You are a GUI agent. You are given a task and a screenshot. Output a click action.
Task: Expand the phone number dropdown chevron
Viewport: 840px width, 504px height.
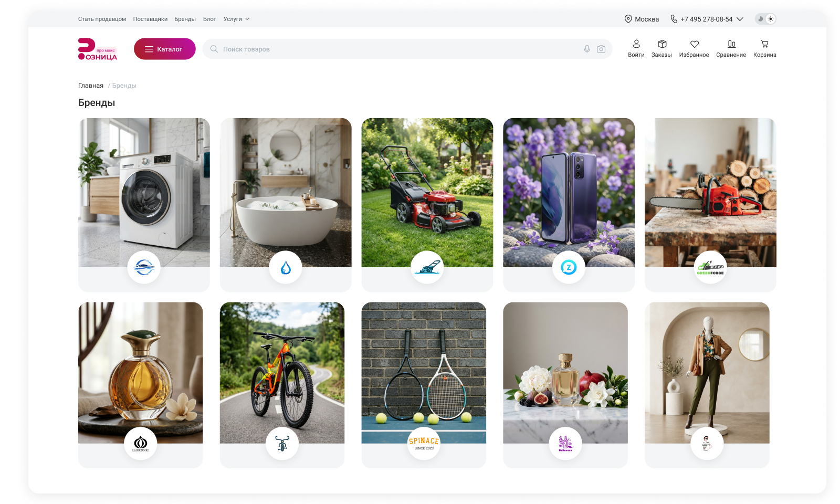(740, 19)
